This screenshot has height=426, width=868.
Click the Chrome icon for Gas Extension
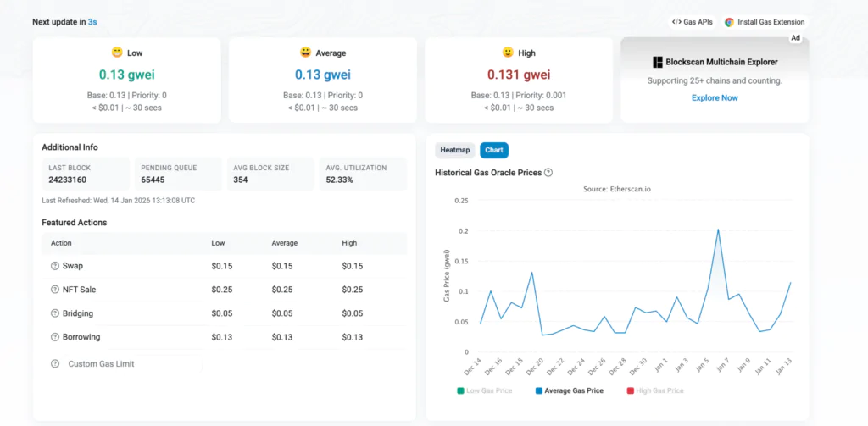[x=729, y=22]
